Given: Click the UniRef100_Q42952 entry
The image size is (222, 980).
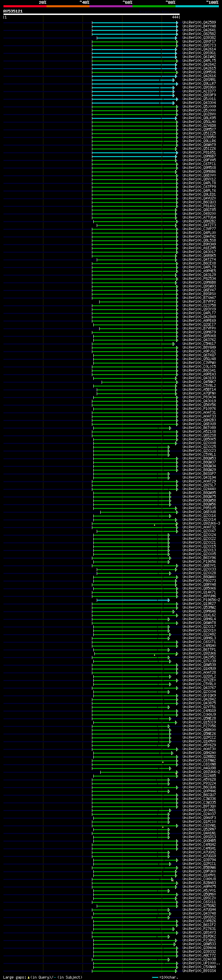Looking at the screenshot, I should pyautogui.click(x=199, y=657).
